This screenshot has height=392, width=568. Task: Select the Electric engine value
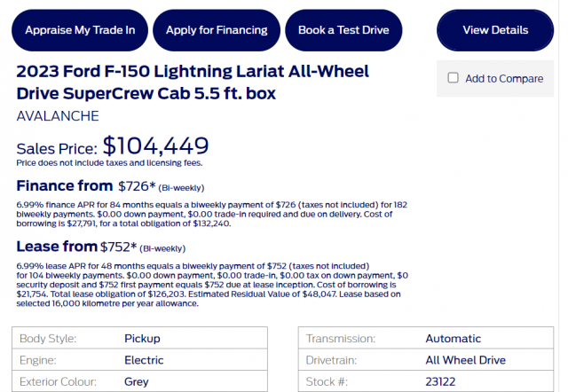[144, 360]
